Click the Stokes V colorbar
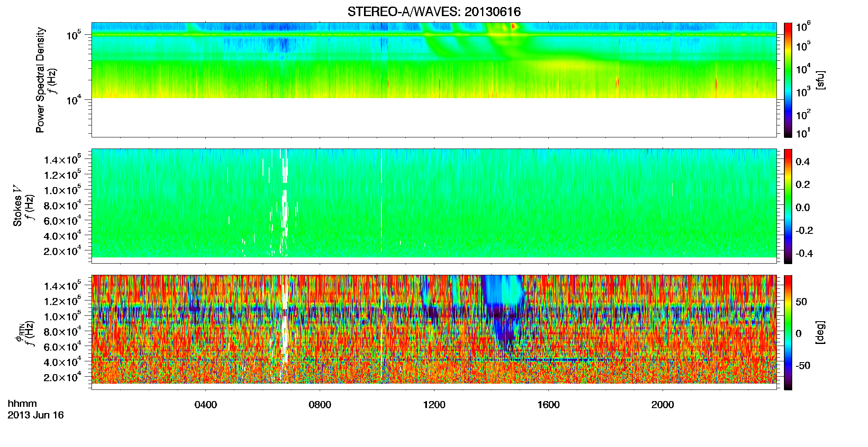Screen dimensions: 868x447 point(788,206)
